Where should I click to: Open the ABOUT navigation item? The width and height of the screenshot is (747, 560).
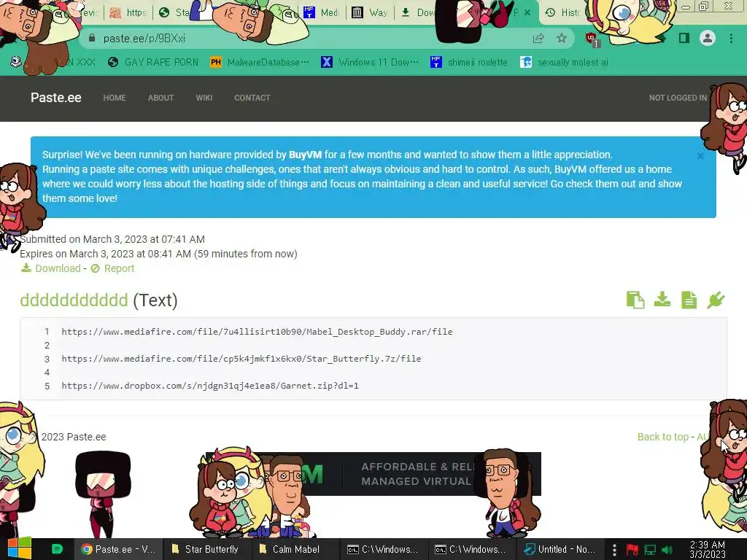coord(160,98)
